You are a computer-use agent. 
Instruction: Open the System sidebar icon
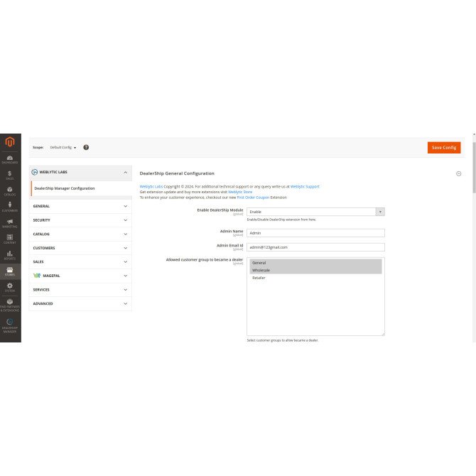(x=10, y=288)
